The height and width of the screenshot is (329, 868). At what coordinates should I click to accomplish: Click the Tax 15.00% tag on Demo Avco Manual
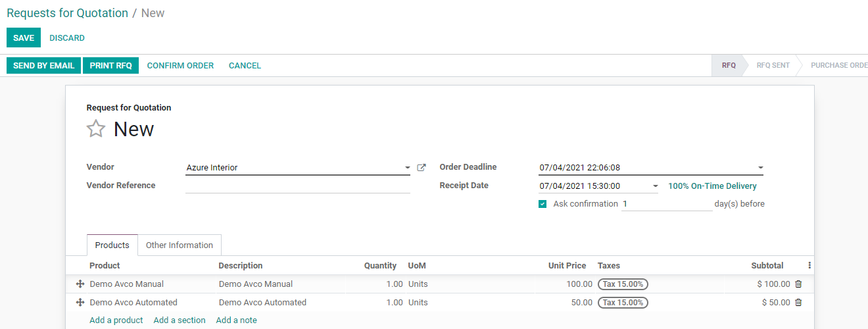623,284
